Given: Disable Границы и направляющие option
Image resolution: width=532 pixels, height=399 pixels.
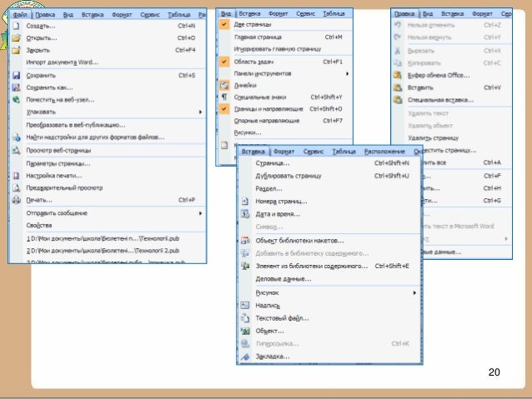Looking at the screenshot, I should click(x=223, y=108).
